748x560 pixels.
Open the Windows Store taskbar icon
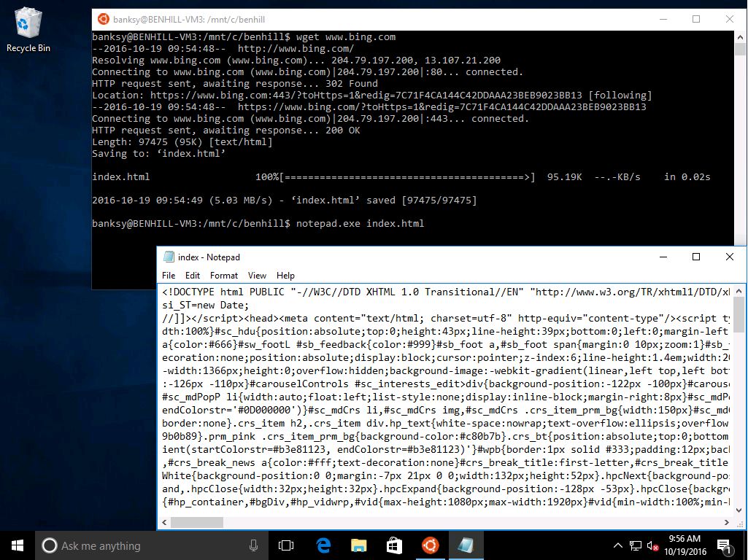click(394, 545)
